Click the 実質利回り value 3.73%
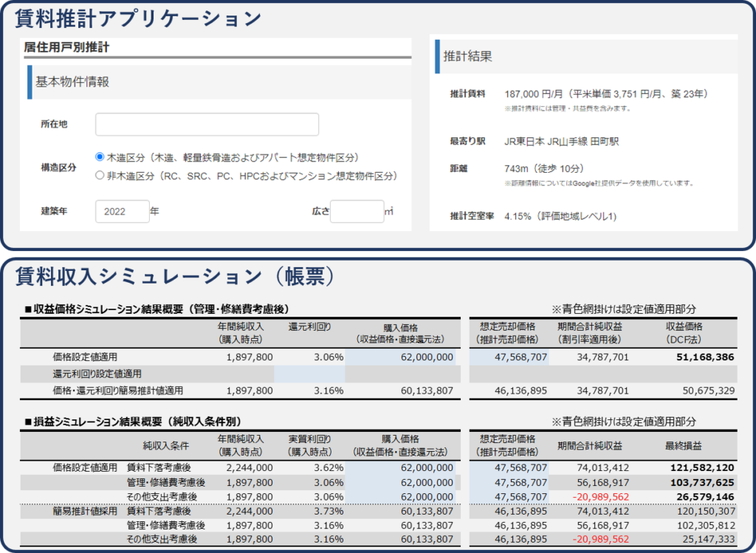 pyautogui.click(x=329, y=511)
